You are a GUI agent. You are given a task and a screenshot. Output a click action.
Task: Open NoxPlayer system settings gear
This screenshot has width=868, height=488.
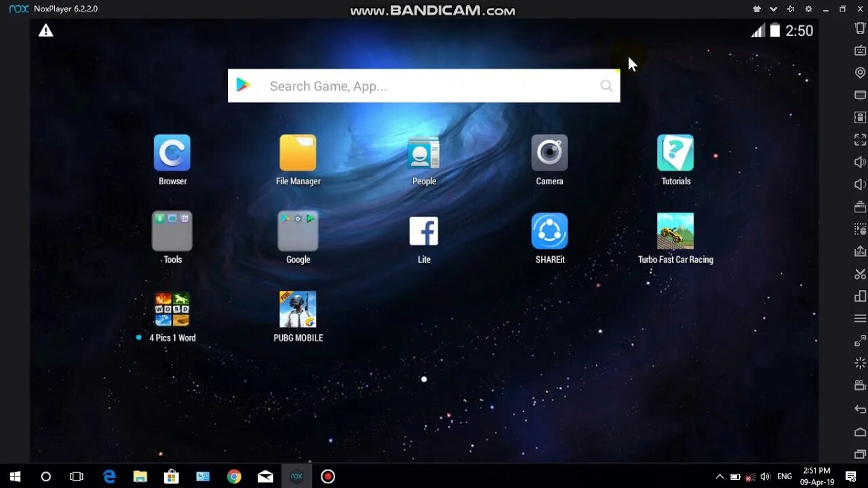tap(808, 9)
